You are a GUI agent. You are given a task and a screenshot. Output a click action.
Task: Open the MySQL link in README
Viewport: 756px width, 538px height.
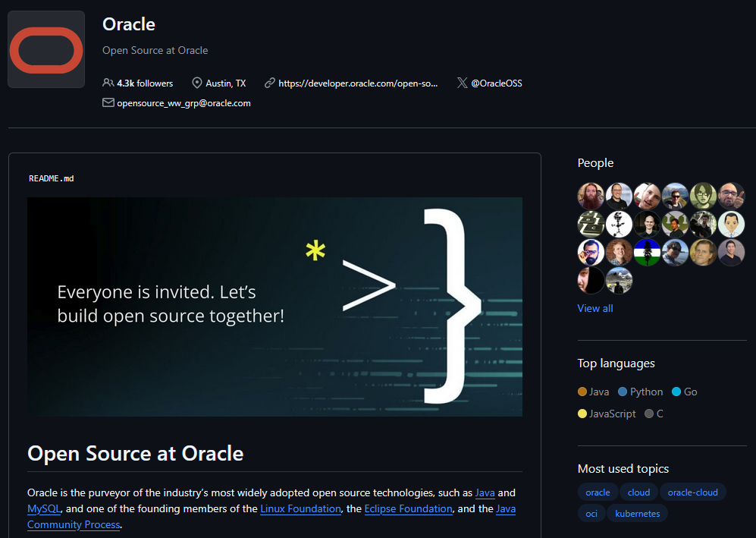[x=44, y=508]
